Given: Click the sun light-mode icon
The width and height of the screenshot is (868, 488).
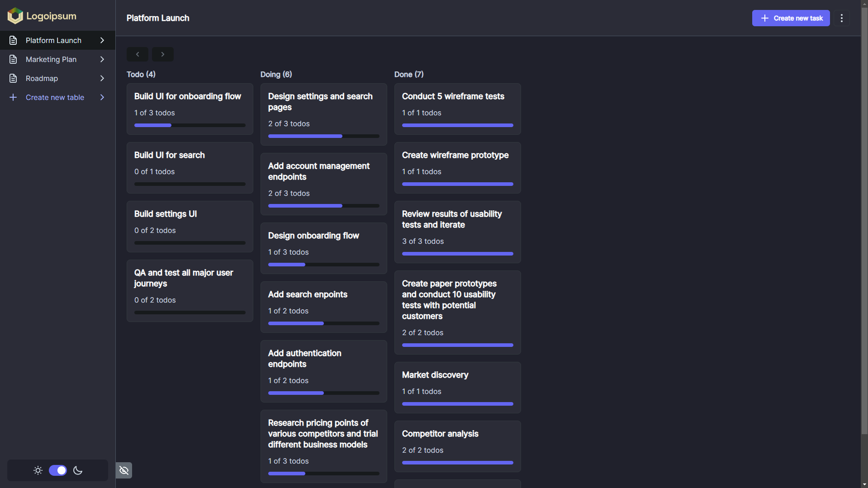Looking at the screenshot, I should coord(38,470).
